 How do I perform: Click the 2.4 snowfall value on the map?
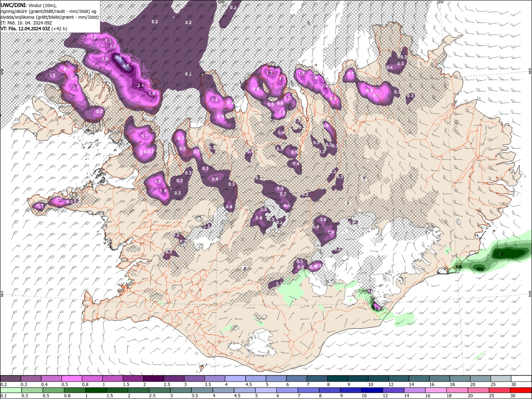[140, 85]
